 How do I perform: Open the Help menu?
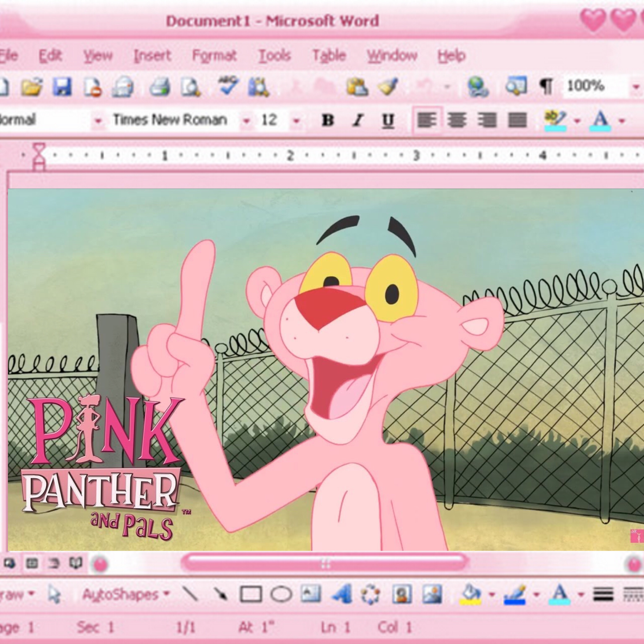click(x=452, y=56)
